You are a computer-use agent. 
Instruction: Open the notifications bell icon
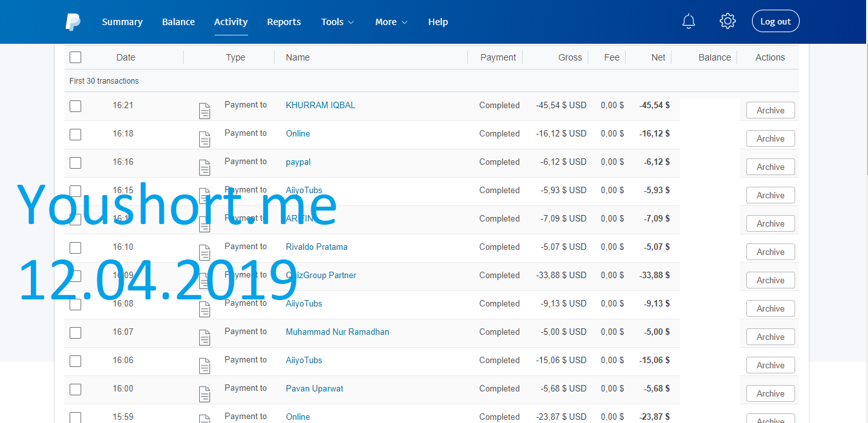coord(689,21)
